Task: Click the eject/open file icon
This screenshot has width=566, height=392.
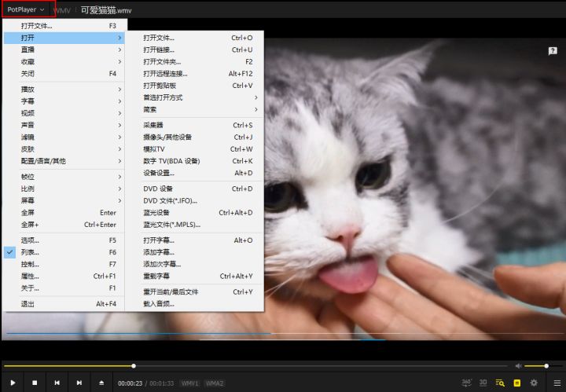Action: point(101,383)
